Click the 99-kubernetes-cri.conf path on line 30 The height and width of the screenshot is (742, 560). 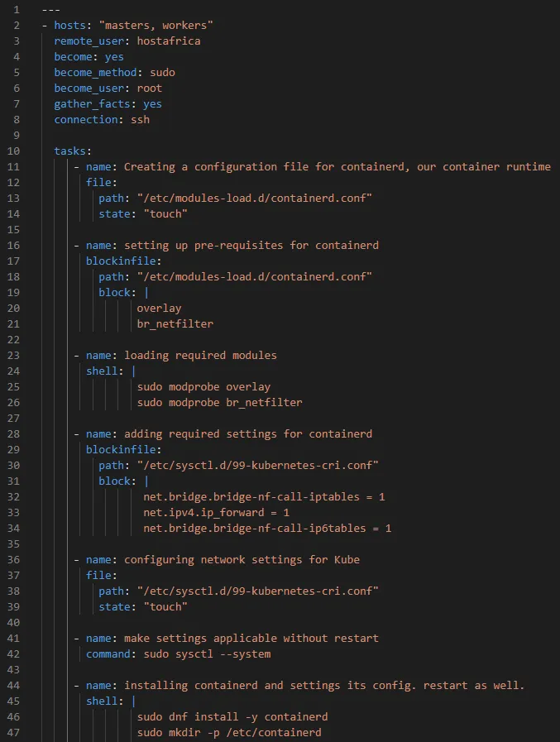pyautogui.click(x=258, y=465)
